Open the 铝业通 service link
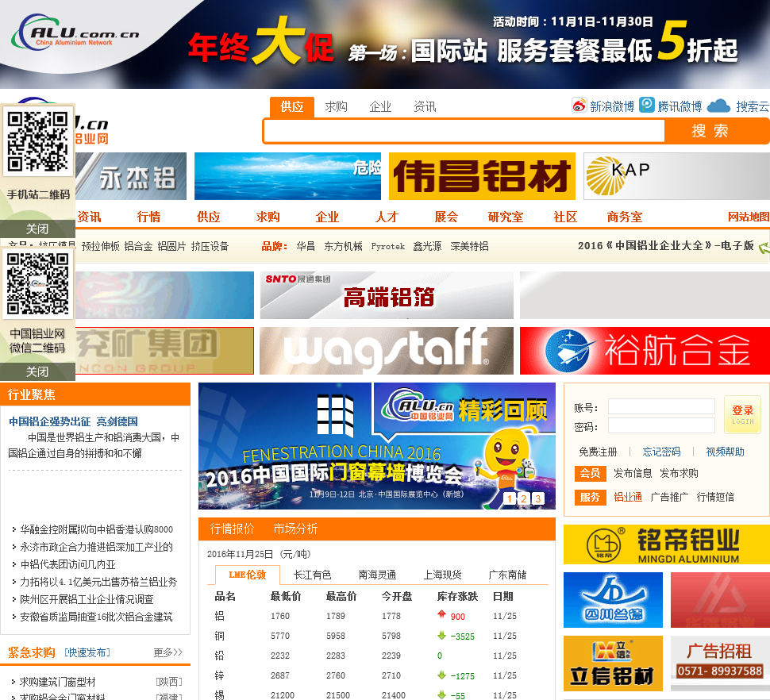770x700 pixels. coord(628,498)
